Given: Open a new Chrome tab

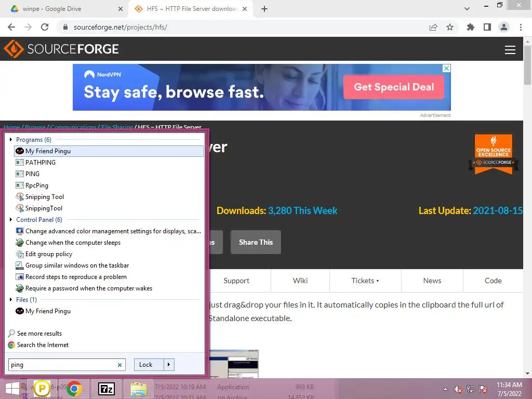Looking at the screenshot, I should point(264,9).
